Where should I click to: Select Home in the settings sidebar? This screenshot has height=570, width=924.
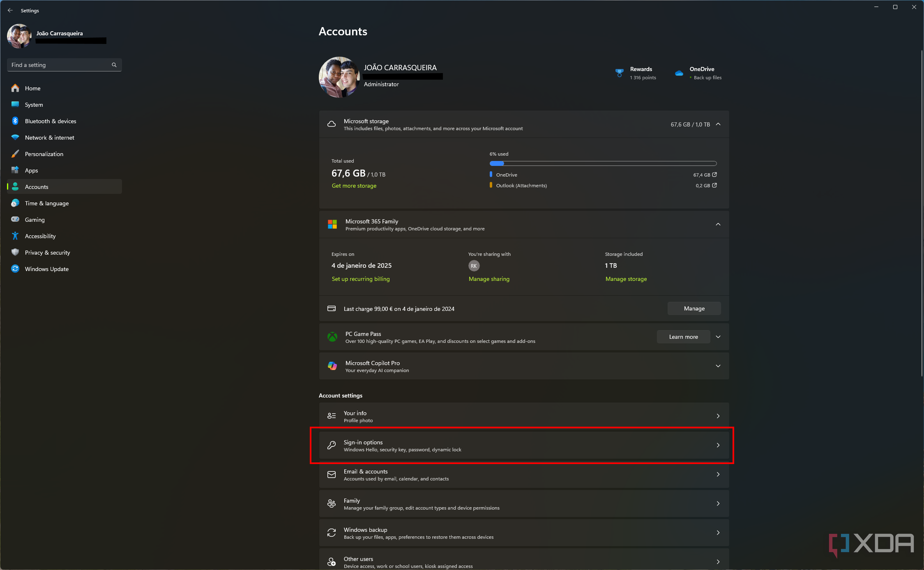[x=65, y=88]
